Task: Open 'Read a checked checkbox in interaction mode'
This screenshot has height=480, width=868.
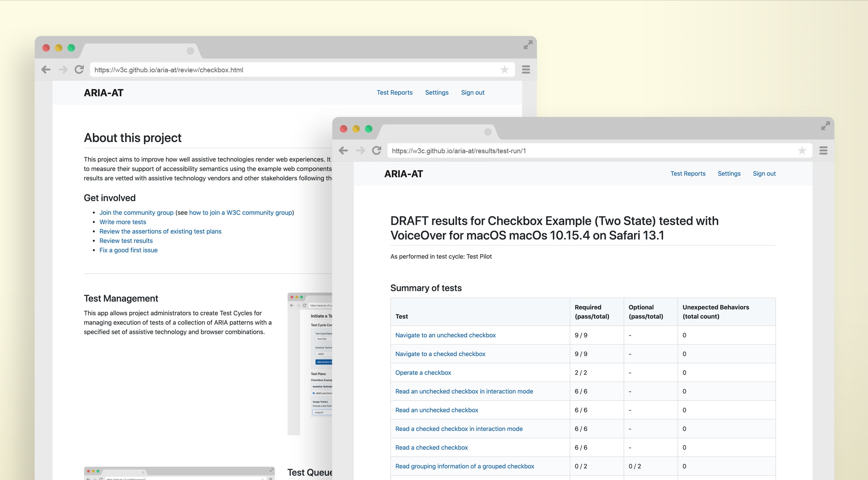Action: (459, 429)
